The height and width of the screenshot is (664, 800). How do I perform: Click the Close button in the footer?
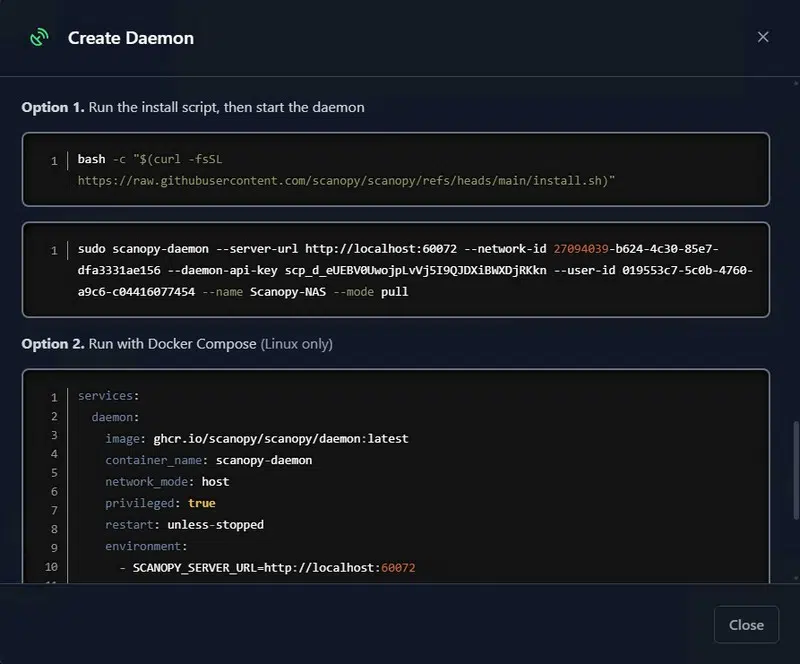746,625
